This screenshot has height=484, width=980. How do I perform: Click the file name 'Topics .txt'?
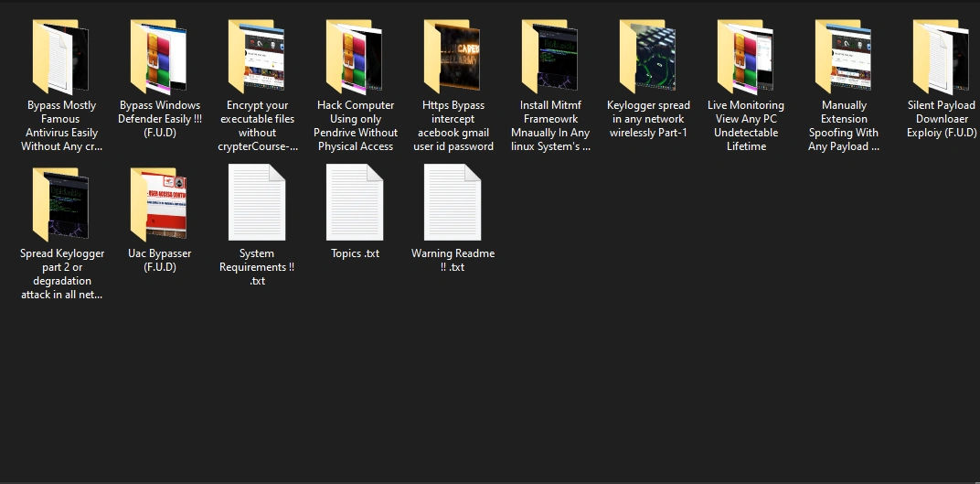point(355,253)
